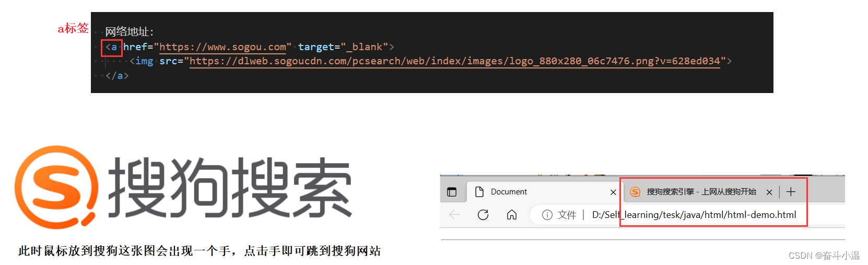The width and height of the screenshot is (868, 265).
Task: Go to browser home icon
Action: (x=512, y=215)
